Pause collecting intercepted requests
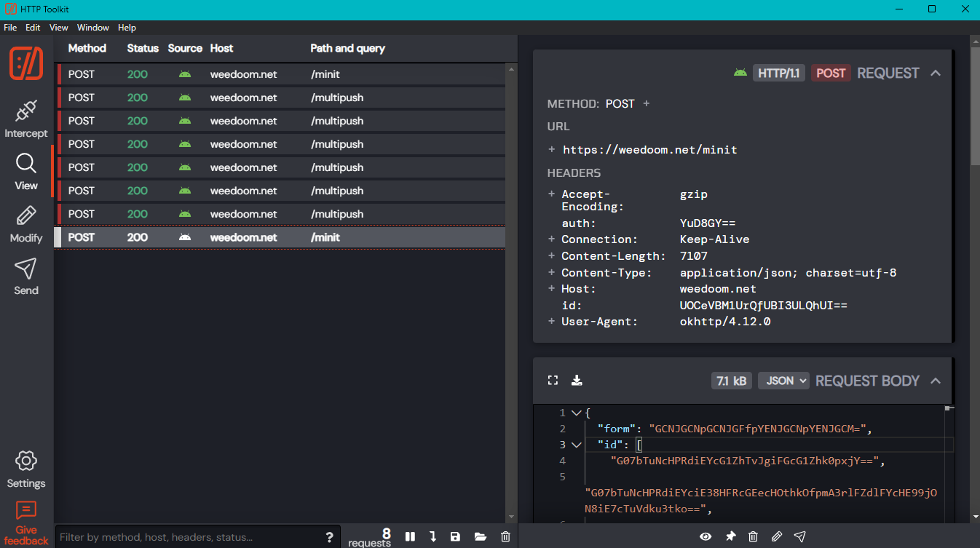This screenshot has width=980, height=548. (x=411, y=536)
